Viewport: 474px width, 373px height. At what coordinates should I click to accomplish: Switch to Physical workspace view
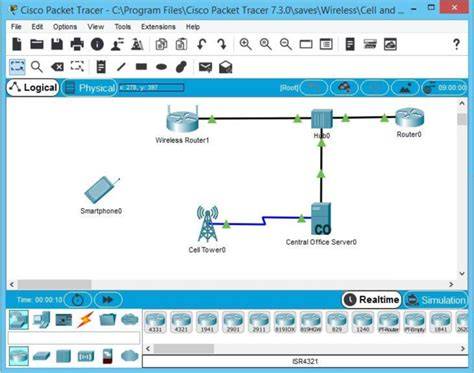point(90,88)
